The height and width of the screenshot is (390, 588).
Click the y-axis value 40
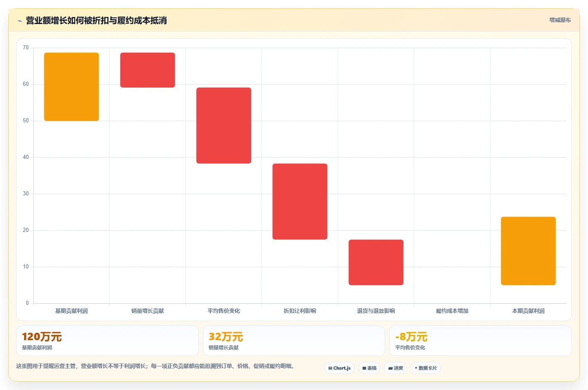[26, 157]
